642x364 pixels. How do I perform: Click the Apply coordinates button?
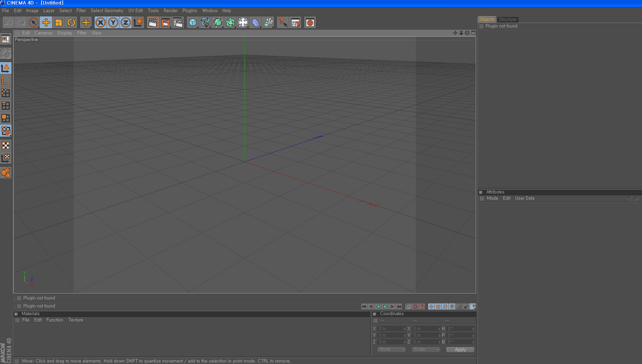point(460,350)
